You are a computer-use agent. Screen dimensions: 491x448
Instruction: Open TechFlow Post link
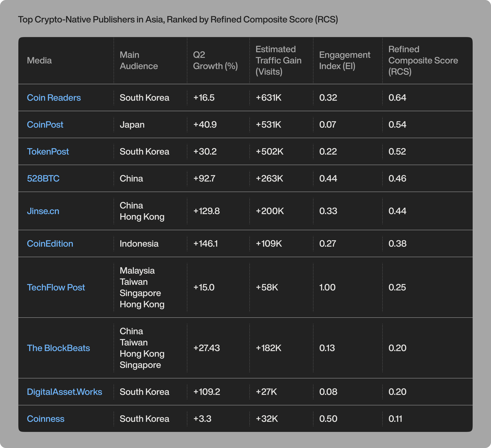click(56, 287)
